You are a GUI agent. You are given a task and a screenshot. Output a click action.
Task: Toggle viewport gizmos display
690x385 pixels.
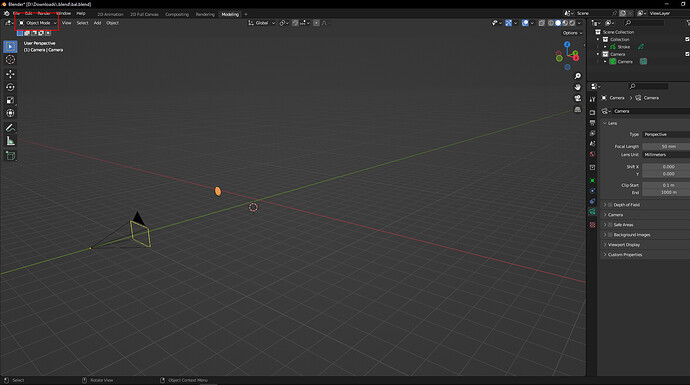point(508,23)
